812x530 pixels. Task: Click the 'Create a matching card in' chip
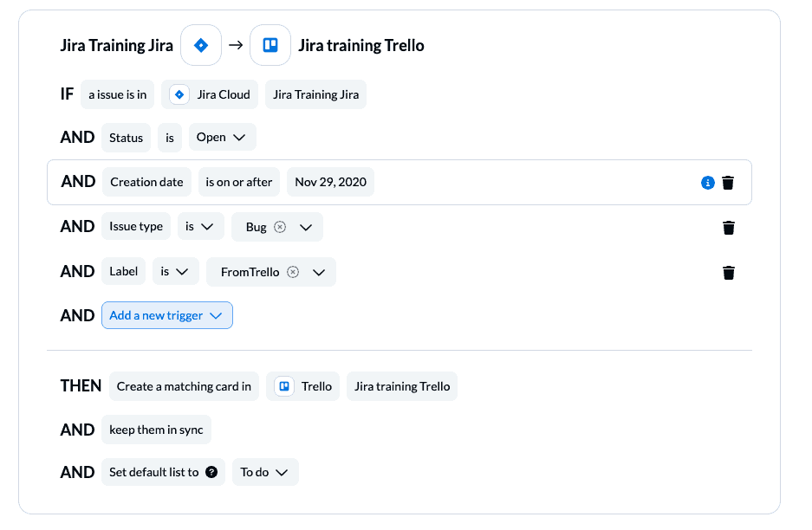(184, 386)
